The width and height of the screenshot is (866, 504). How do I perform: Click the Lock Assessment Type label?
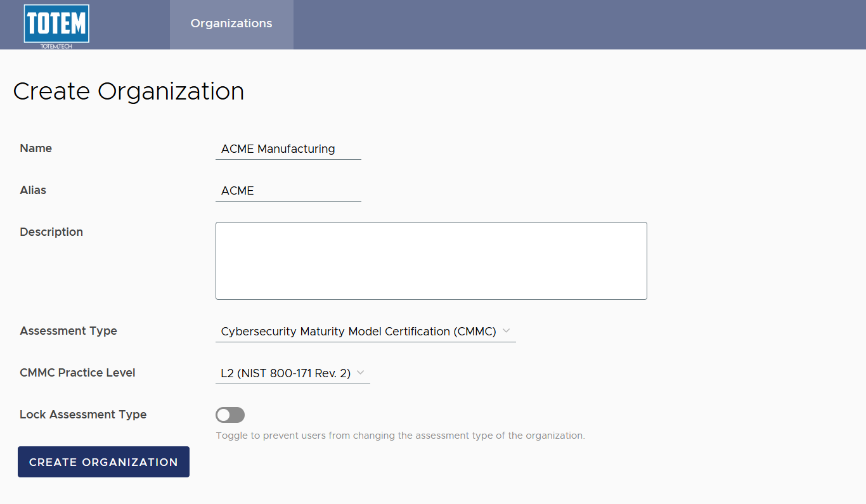tap(83, 415)
